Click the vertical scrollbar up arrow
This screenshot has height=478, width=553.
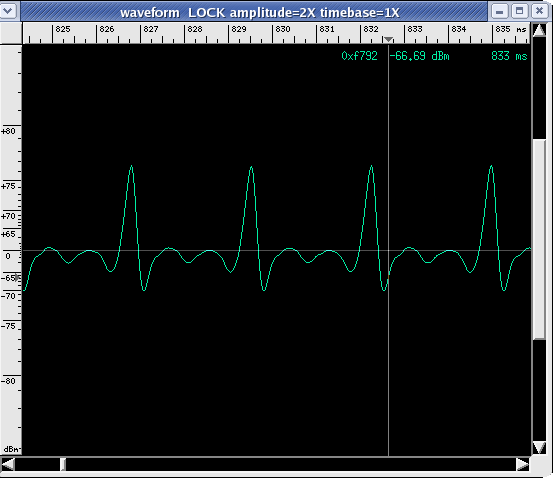click(x=539, y=30)
